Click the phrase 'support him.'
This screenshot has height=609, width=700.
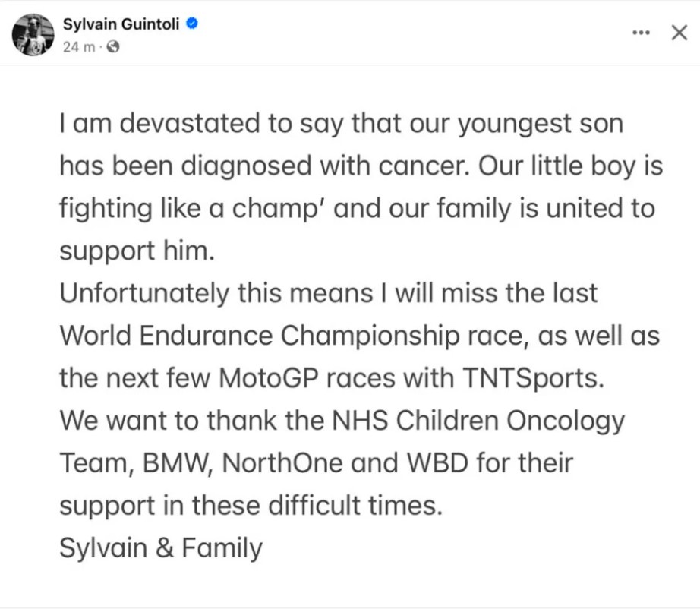coord(137,251)
